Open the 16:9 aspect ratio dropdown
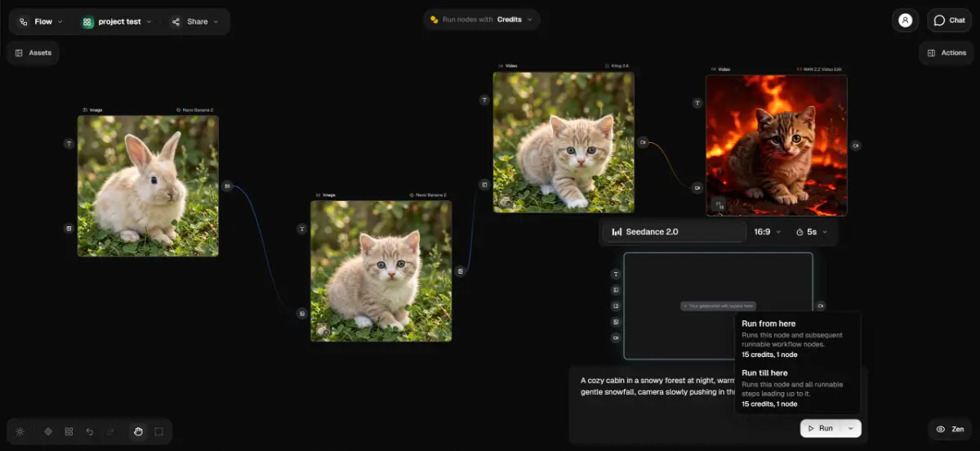This screenshot has height=451, width=980. 767,232
